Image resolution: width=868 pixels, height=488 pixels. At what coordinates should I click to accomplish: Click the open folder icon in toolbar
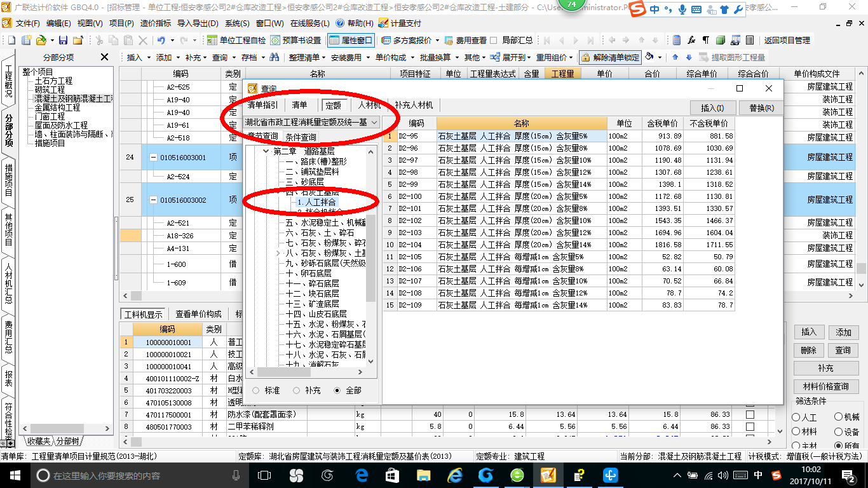(41, 40)
